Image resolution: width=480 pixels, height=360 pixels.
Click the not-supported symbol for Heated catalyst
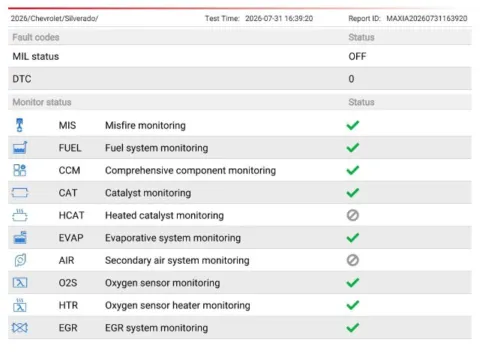[x=353, y=215]
